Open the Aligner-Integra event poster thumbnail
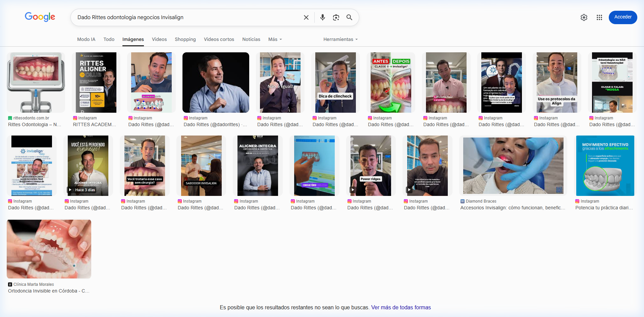The height and width of the screenshot is (317, 644). [x=258, y=166]
